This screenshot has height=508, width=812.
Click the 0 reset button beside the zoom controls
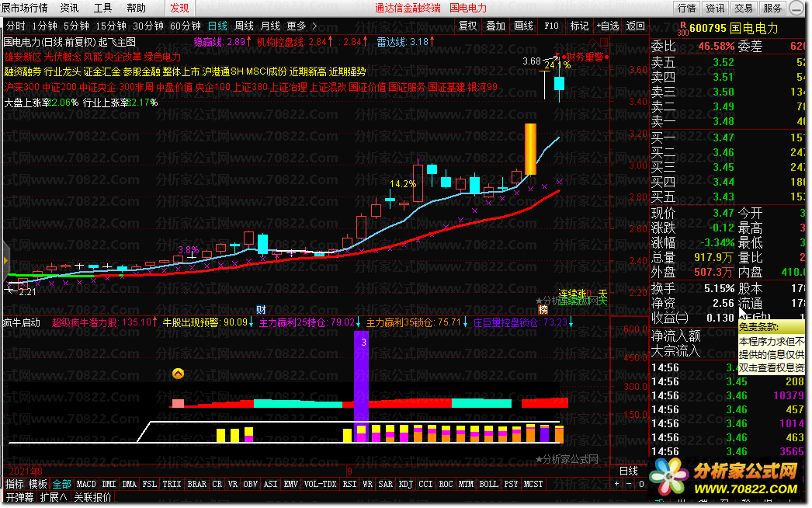(x=641, y=484)
